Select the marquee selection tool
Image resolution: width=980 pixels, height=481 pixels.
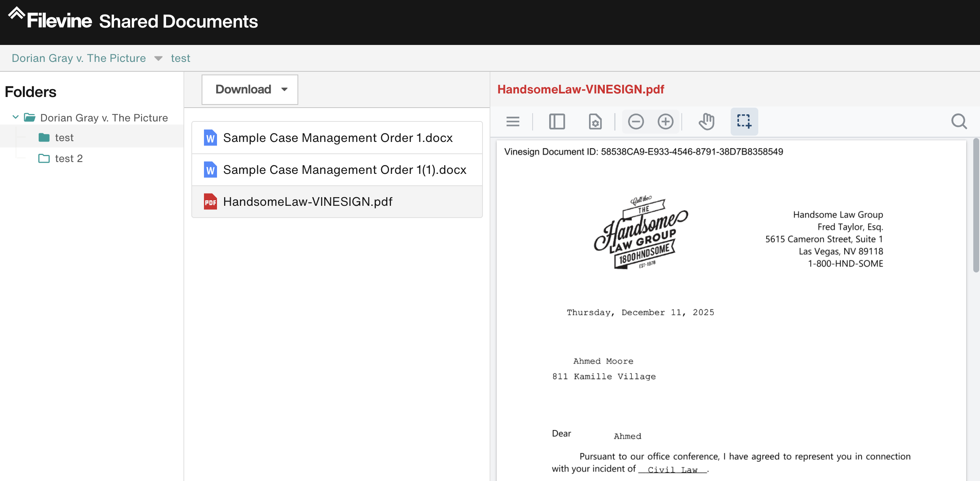pos(744,121)
